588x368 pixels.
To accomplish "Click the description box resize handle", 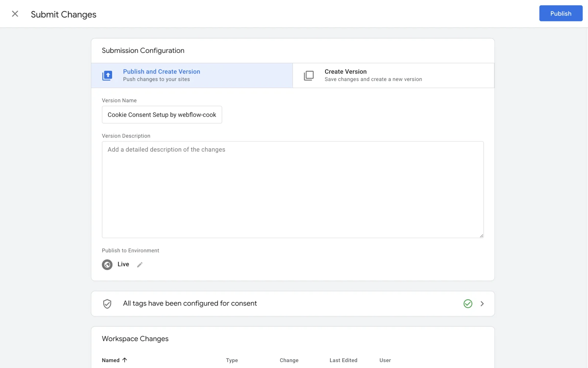I will click(481, 236).
